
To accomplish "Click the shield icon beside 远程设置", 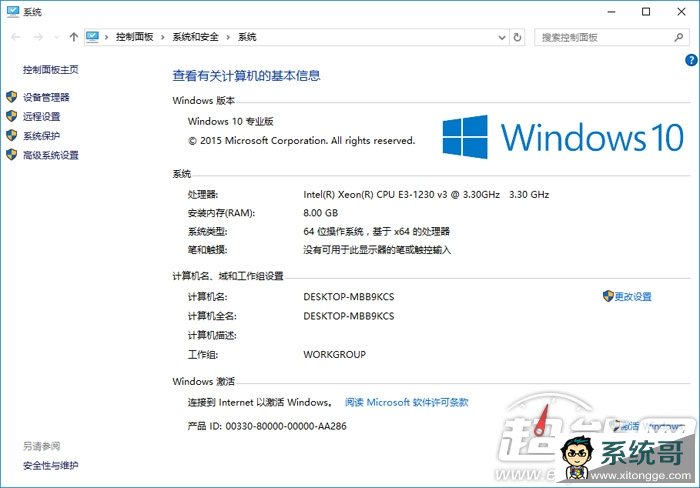I will point(12,116).
